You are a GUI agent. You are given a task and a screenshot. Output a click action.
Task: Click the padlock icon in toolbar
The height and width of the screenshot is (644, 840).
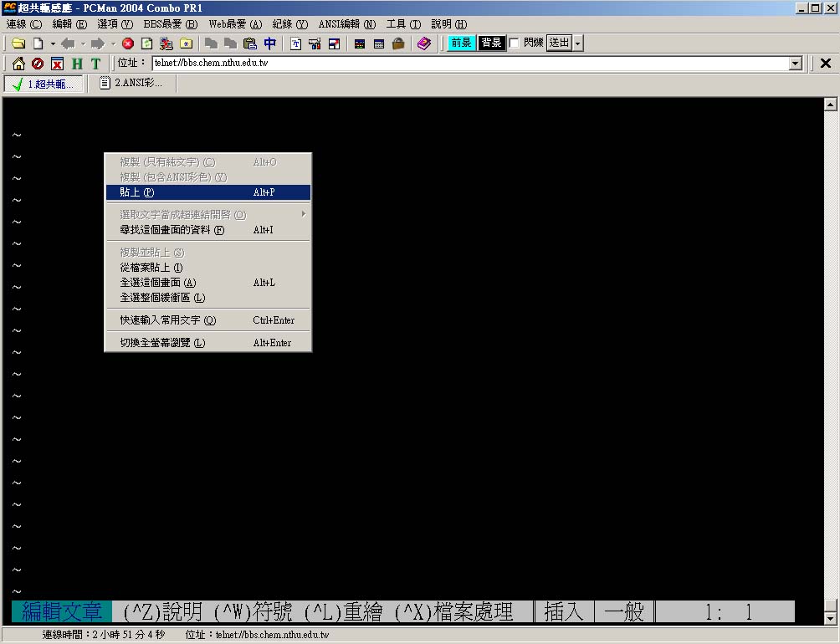pyautogui.click(x=398, y=43)
